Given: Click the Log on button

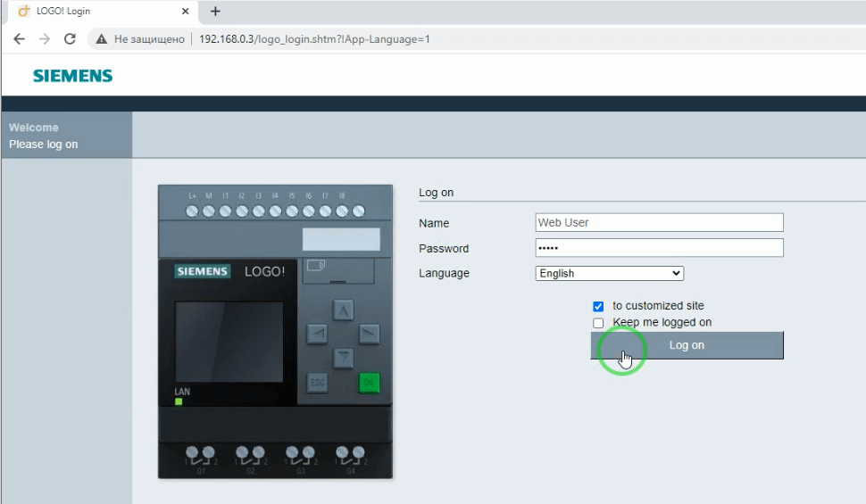Looking at the screenshot, I should coord(687,345).
